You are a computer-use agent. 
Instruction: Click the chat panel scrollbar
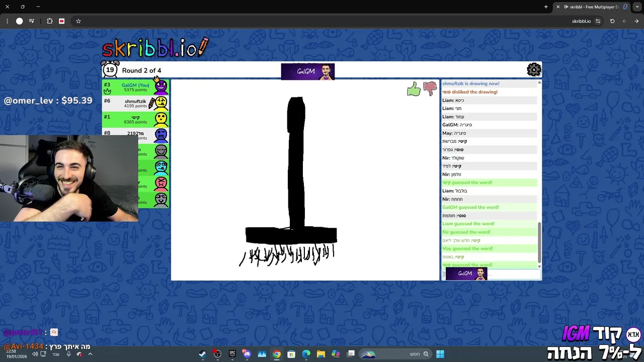coord(539,242)
